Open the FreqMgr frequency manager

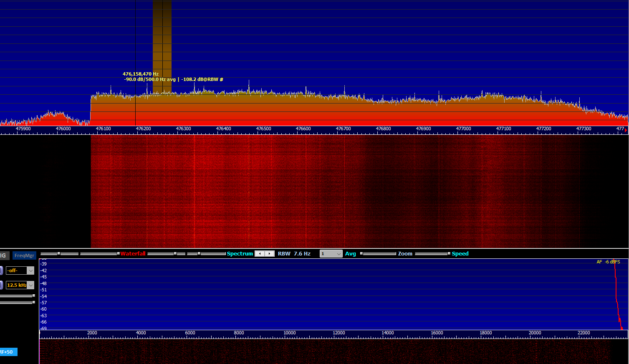[x=24, y=255]
